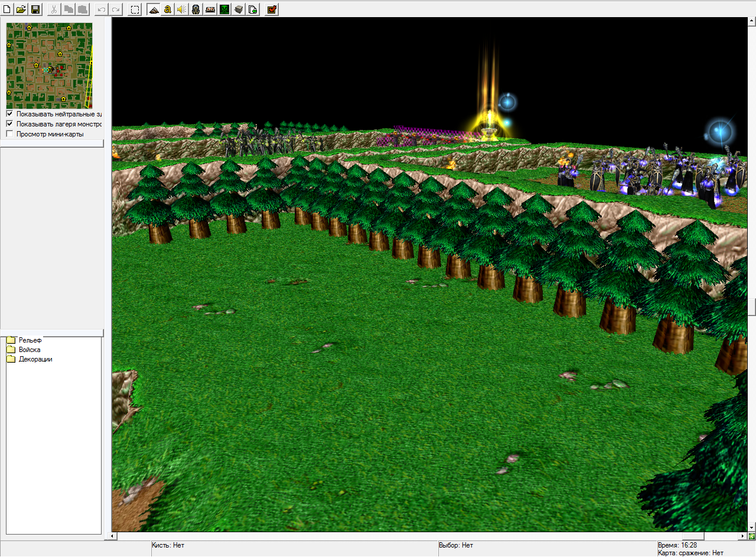Viewport: 756px width, 557px height.
Task: Open the Trigger editor letter-a icon
Action: pos(168,9)
